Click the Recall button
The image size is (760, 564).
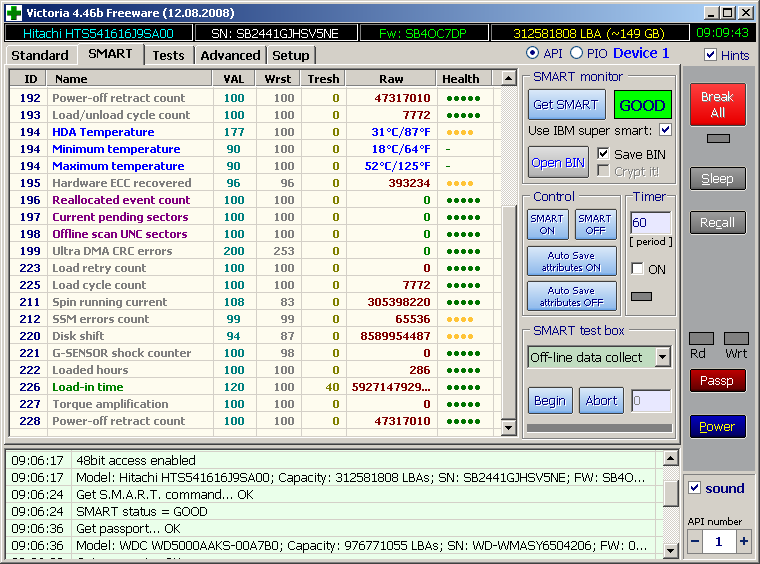(717, 222)
